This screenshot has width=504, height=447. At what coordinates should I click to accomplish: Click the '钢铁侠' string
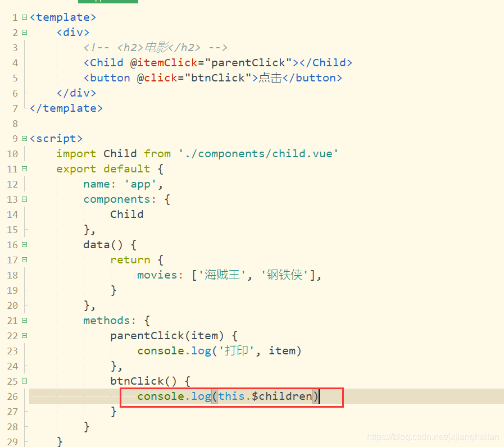coord(284,275)
